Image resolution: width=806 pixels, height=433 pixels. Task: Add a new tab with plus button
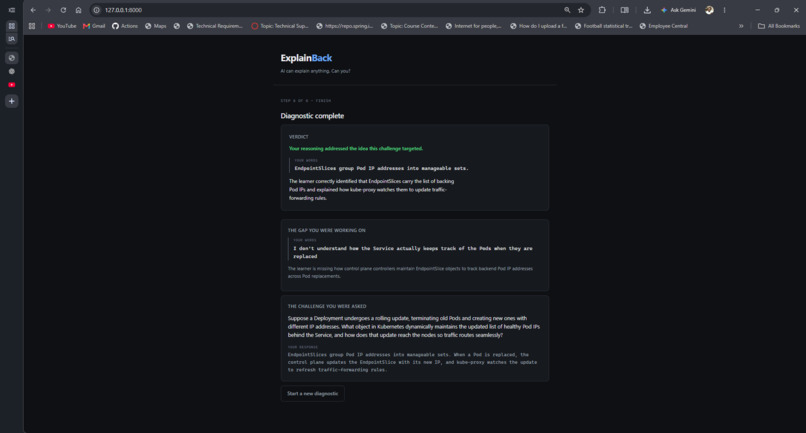[x=11, y=101]
